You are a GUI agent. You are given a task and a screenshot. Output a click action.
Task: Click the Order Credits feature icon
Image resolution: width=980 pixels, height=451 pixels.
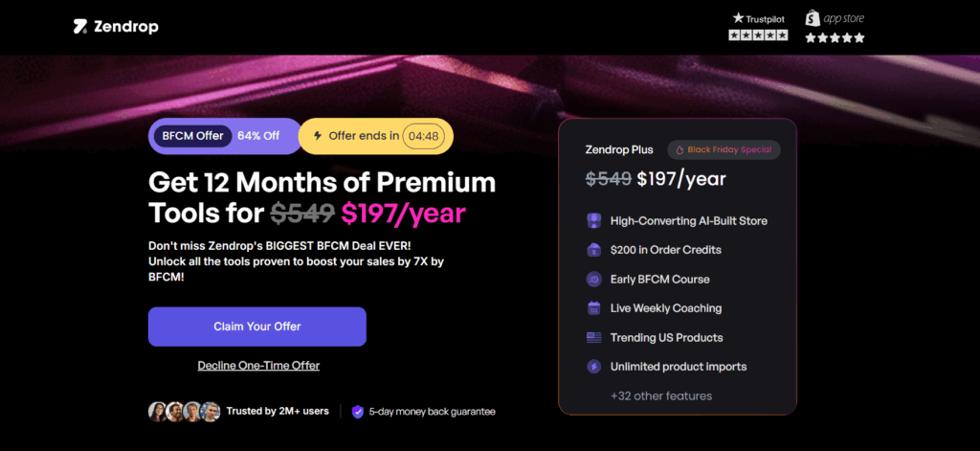[x=593, y=250]
